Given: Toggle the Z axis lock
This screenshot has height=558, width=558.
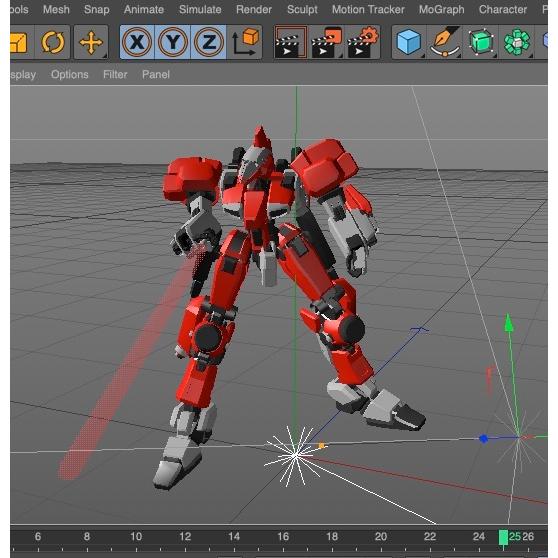Looking at the screenshot, I should 209,42.
